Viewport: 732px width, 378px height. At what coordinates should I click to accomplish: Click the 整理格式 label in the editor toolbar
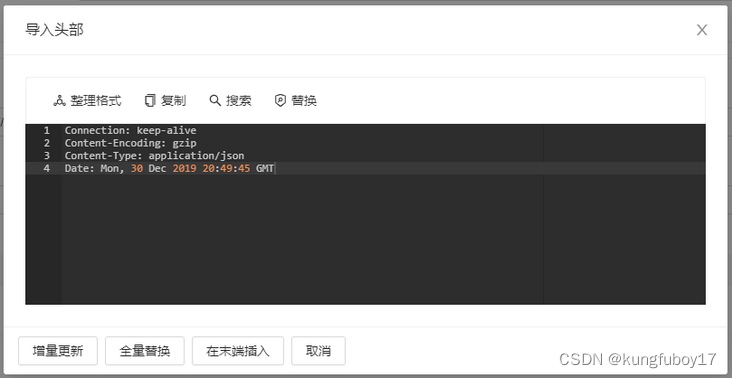pyautogui.click(x=96, y=100)
